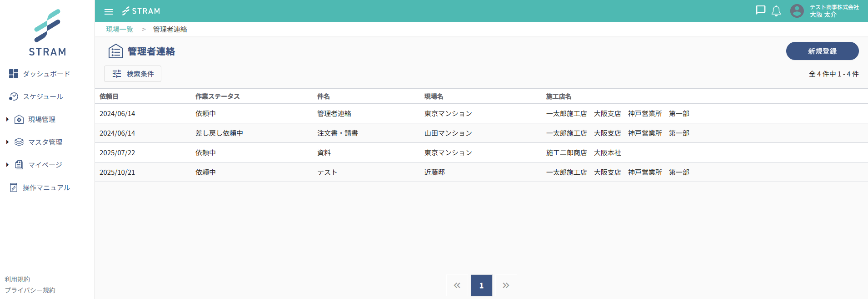Click the filter sliders icon in 検索条件
This screenshot has width=868, height=299.
(x=117, y=74)
